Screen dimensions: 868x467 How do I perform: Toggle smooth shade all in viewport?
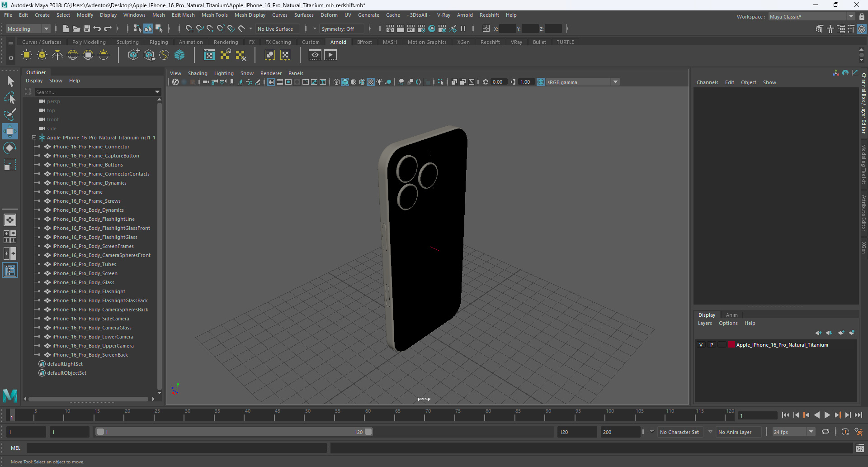[x=345, y=82]
